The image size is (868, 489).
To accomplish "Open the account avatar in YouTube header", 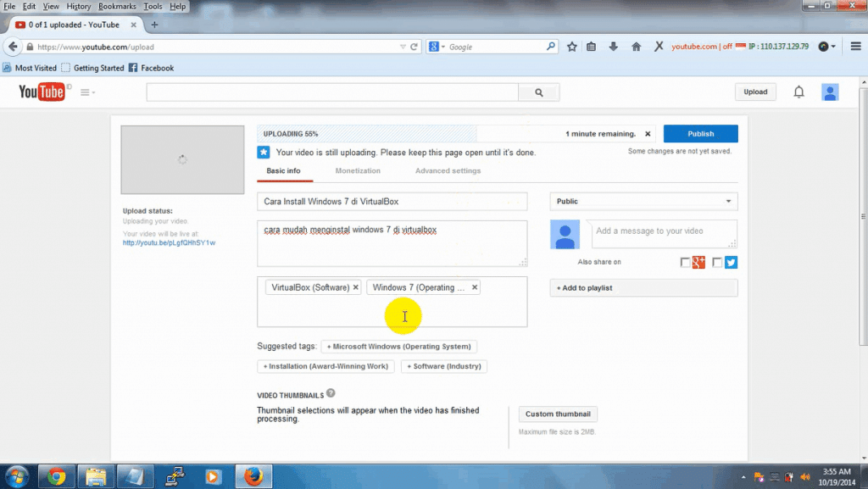I will pyautogui.click(x=829, y=92).
